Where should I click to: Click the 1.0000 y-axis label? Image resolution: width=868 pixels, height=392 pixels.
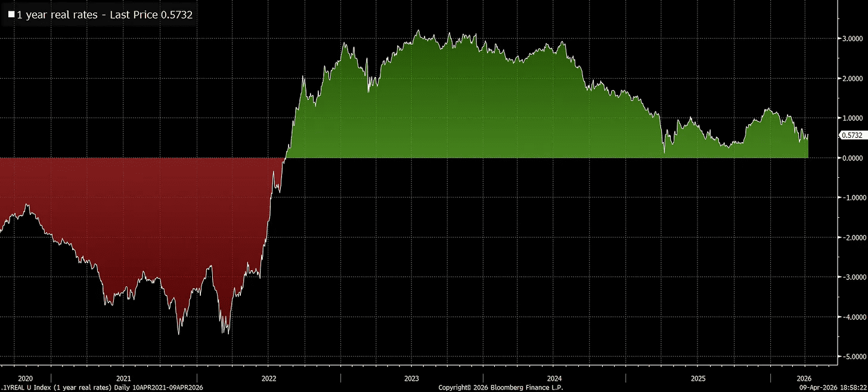851,118
